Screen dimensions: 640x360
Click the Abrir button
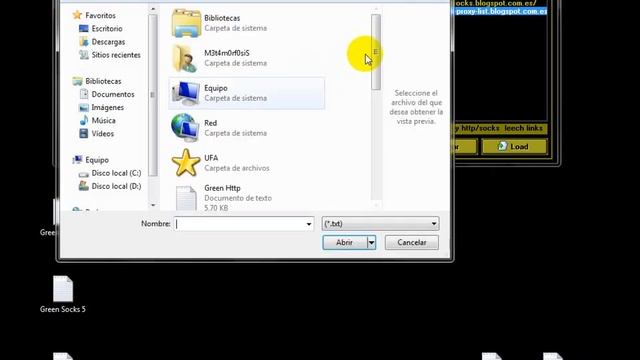344,242
